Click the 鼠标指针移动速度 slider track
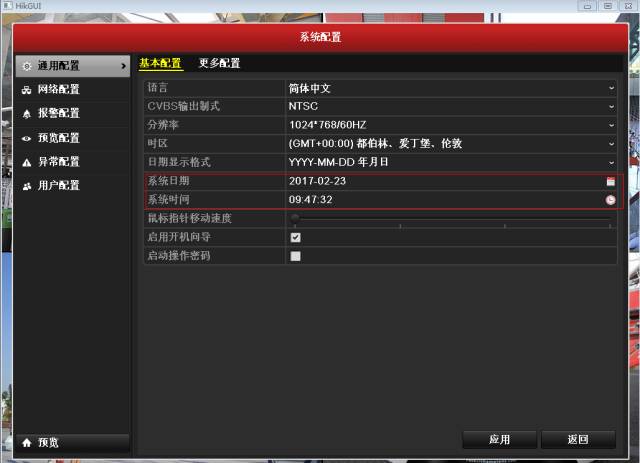 click(450, 218)
